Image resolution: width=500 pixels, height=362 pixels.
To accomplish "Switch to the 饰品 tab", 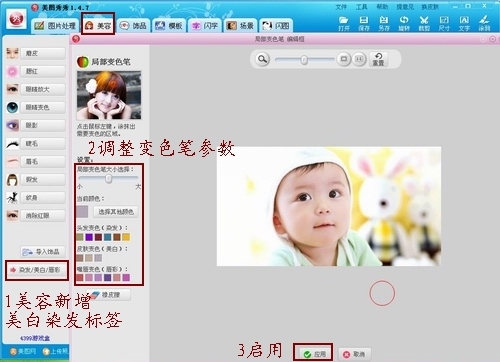I will [x=133, y=26].
